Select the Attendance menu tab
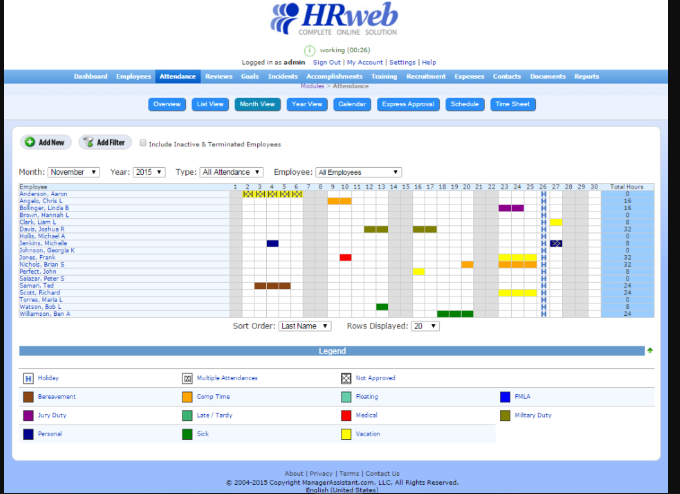Image resolution: width=680 pixels, height=494 pixels. point(178,76)
